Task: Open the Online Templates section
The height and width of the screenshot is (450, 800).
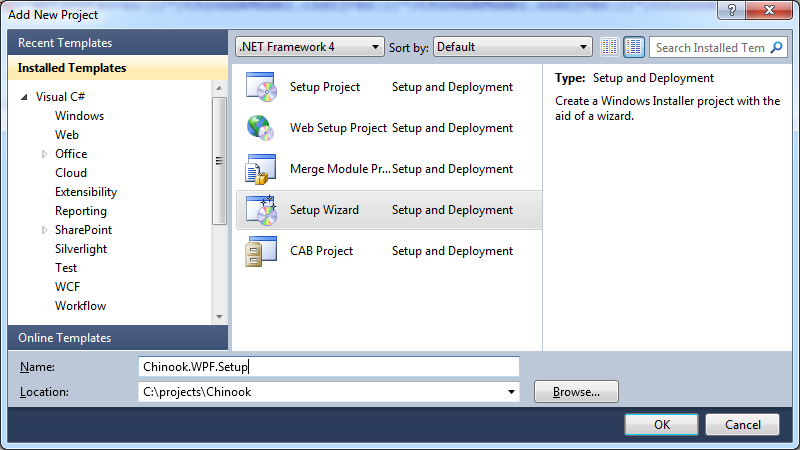Action: (x=118, y=338)
